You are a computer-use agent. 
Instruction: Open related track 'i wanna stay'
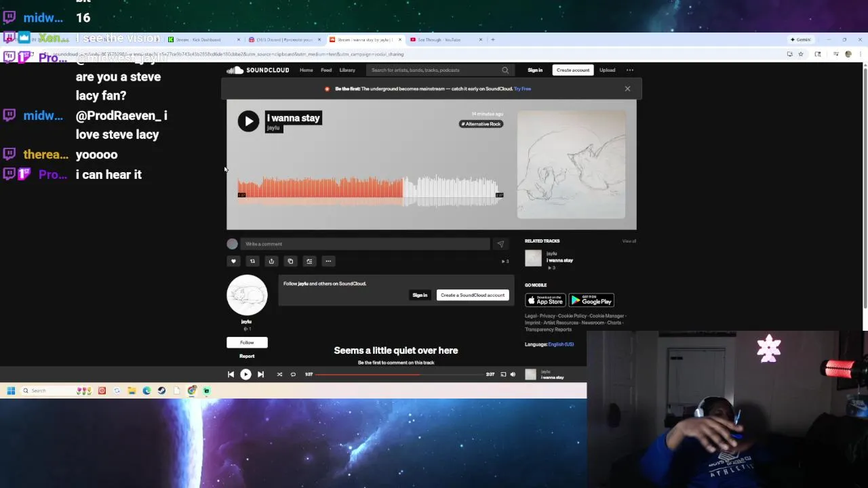coord(559,260)
